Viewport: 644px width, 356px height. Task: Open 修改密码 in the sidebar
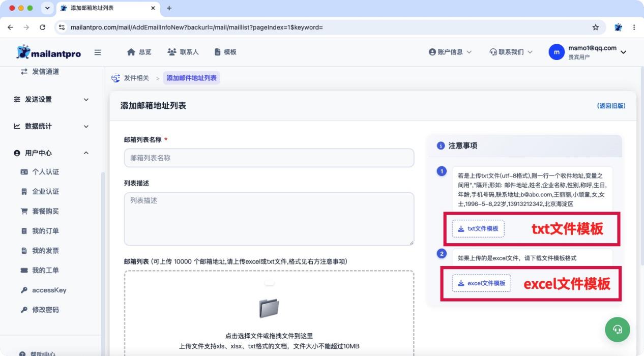(x=45, y=310)
